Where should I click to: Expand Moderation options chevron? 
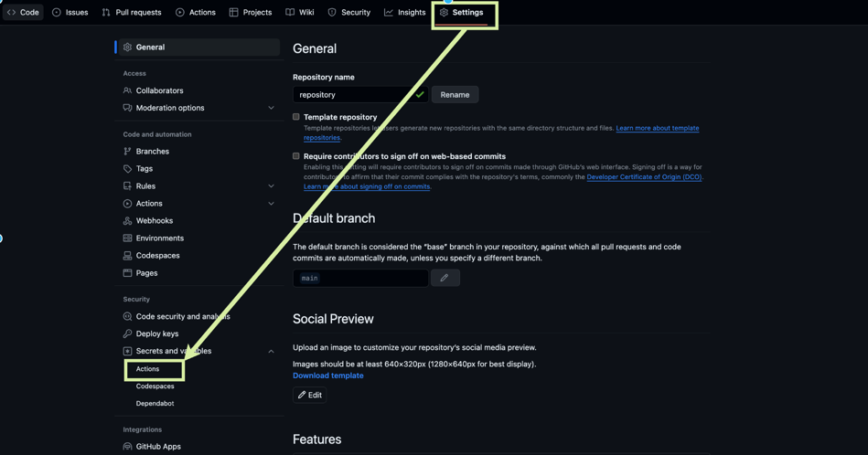[x=272, y=108]
